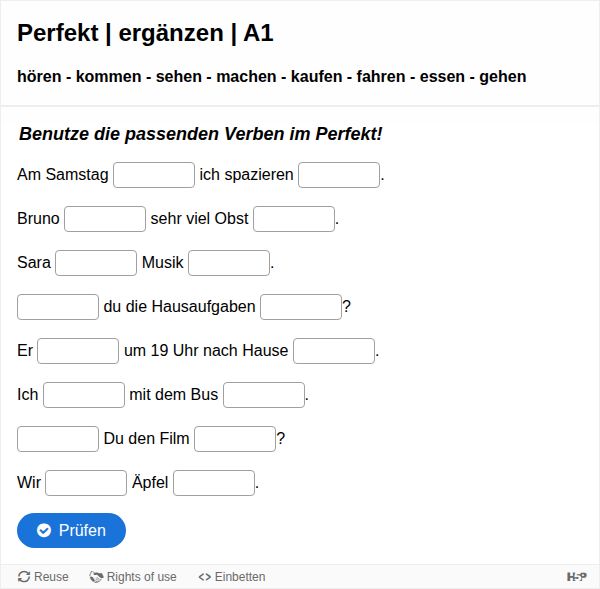Click the blank right after 'Wir'
The width and height of the screenshot is (600, 589).
(x=86, y=483)
